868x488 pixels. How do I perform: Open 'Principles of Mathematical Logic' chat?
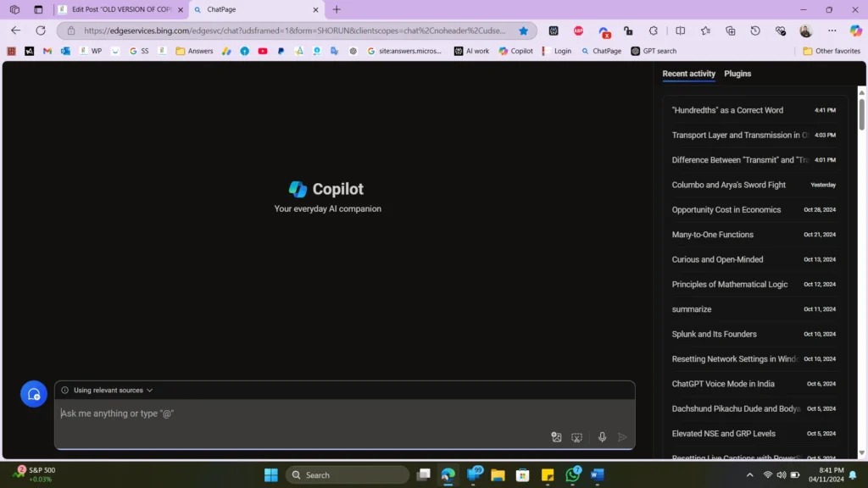[x=754, y=285]
